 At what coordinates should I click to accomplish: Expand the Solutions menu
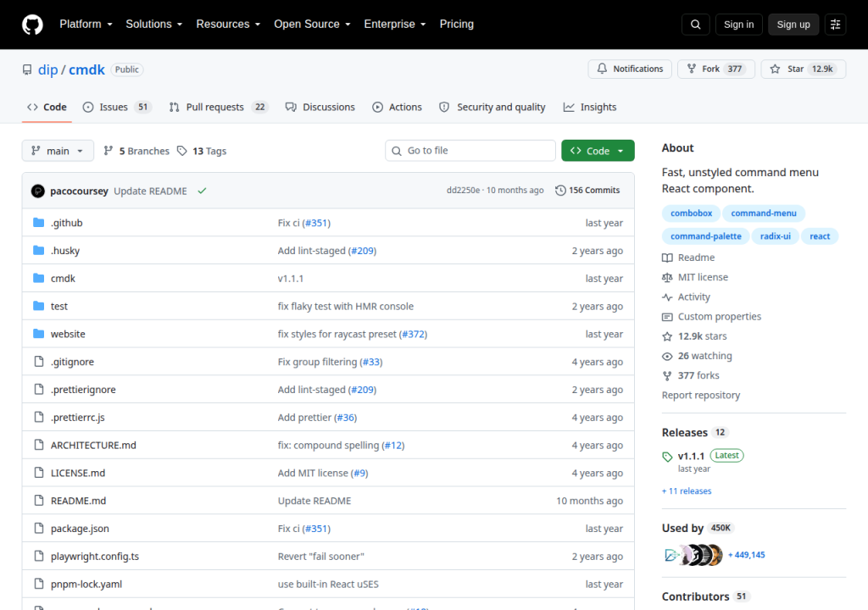[x=154, y=25]
